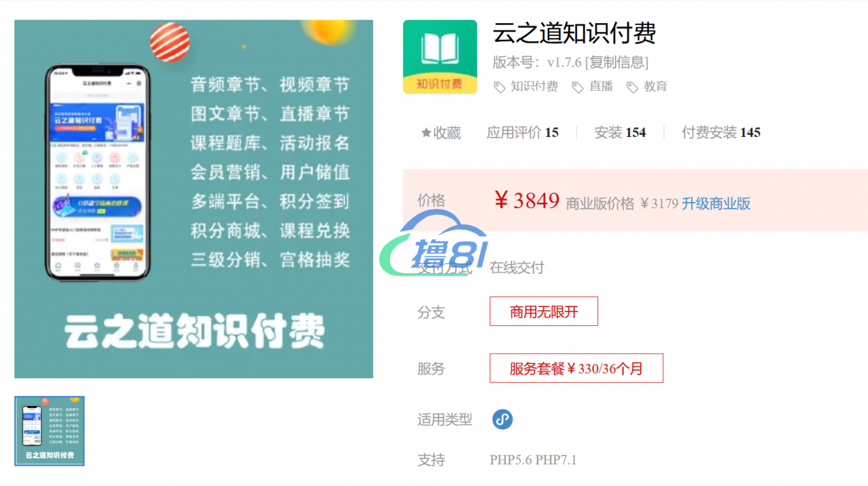868x486 pixels.
Task: Click the tag icon before 知识付费
Action: coord(499,87)
